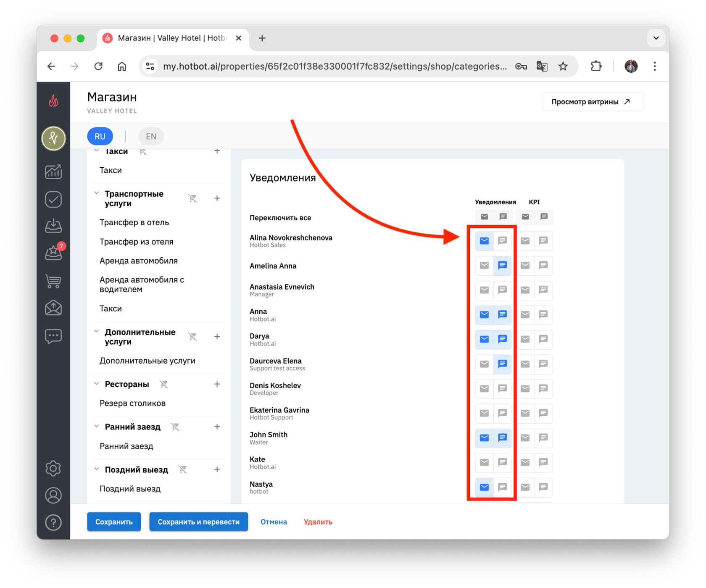Open Просмотр витрины storefront preview
Viewport: 706px width, 588px height.
coord(593,102)
